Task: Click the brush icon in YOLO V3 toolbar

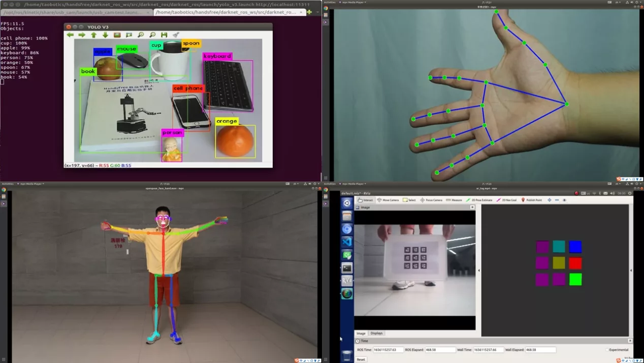Action: [x=176, y=35]
